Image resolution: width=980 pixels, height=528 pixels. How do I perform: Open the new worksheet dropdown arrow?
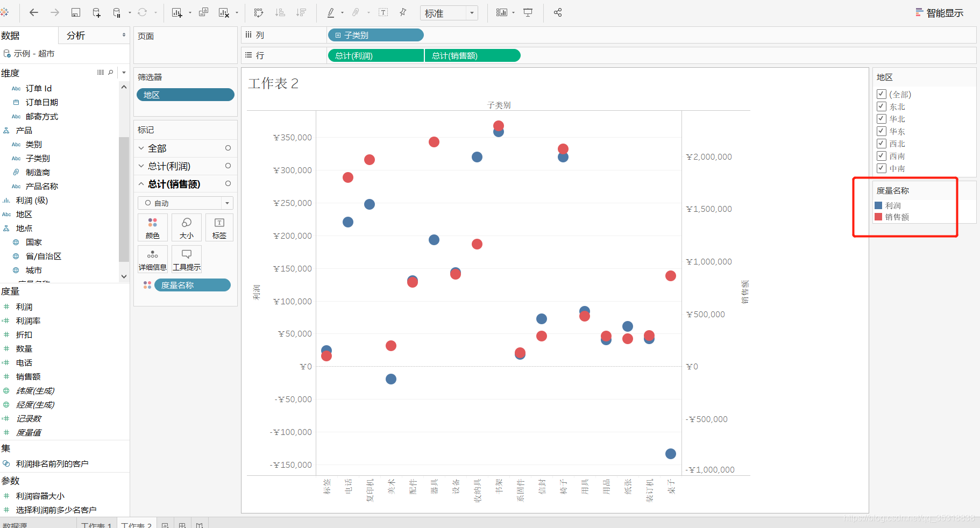click(190, 13)
